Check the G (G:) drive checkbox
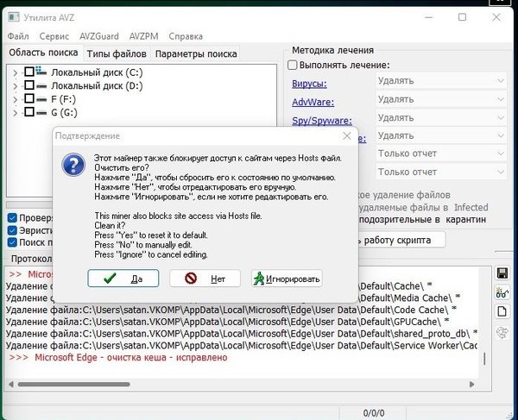Image resolution: width=518 pixels, height=420 pixels. (x=29, y=112)
